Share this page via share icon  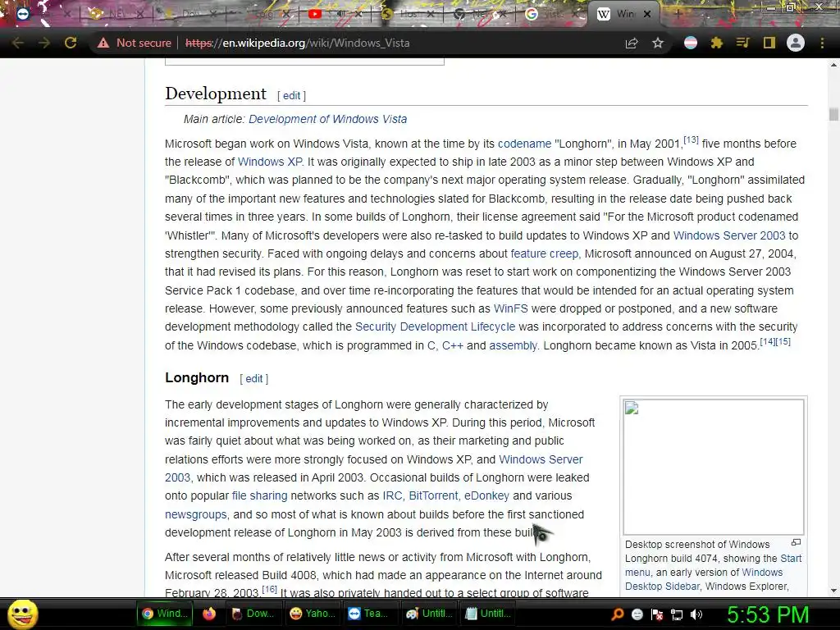click(x=632, y=43)
